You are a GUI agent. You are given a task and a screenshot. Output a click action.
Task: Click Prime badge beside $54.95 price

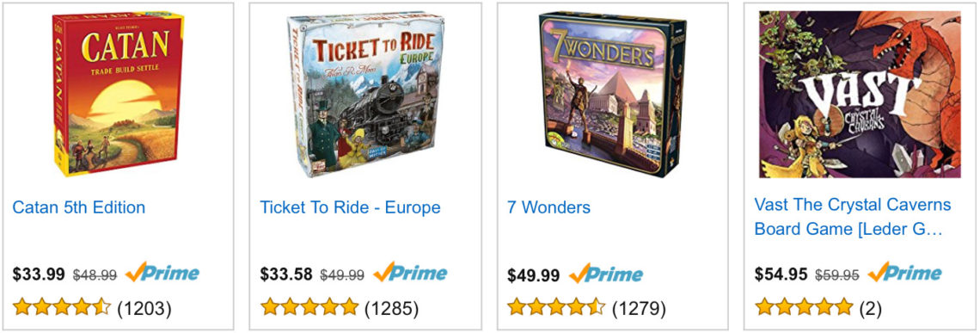(904, 273)
